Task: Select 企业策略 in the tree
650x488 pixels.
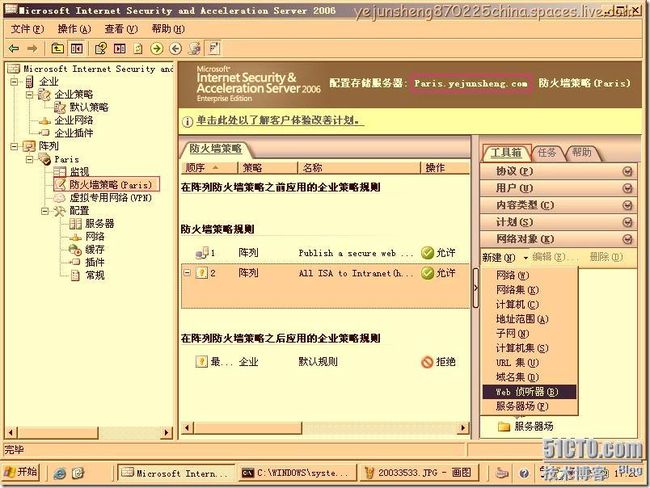Action: point(74,95)
